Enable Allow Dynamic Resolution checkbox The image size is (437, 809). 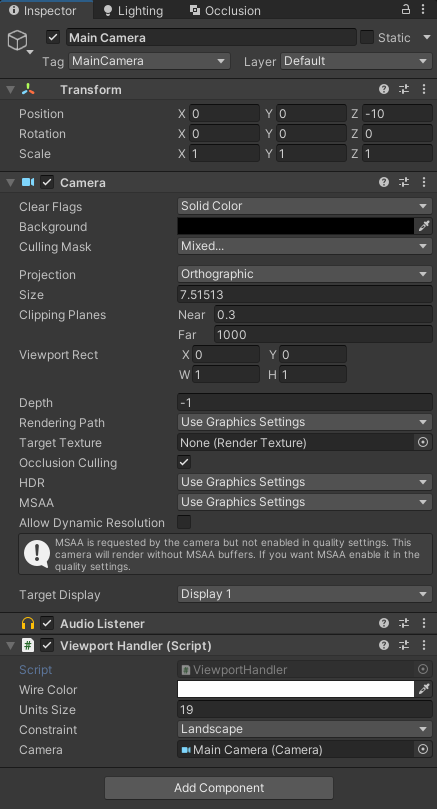pos(184,522)
